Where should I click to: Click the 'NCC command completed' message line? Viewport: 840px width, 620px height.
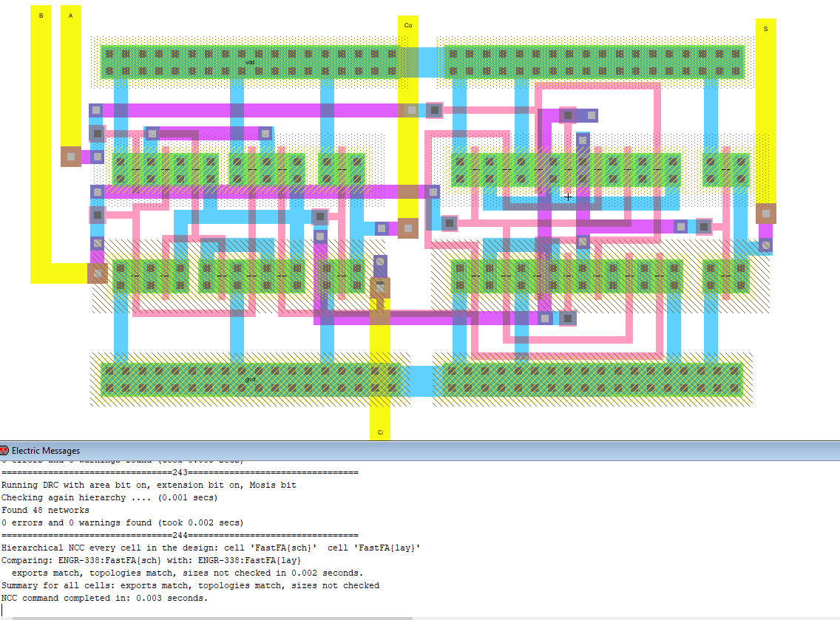[x=104, y=598]
